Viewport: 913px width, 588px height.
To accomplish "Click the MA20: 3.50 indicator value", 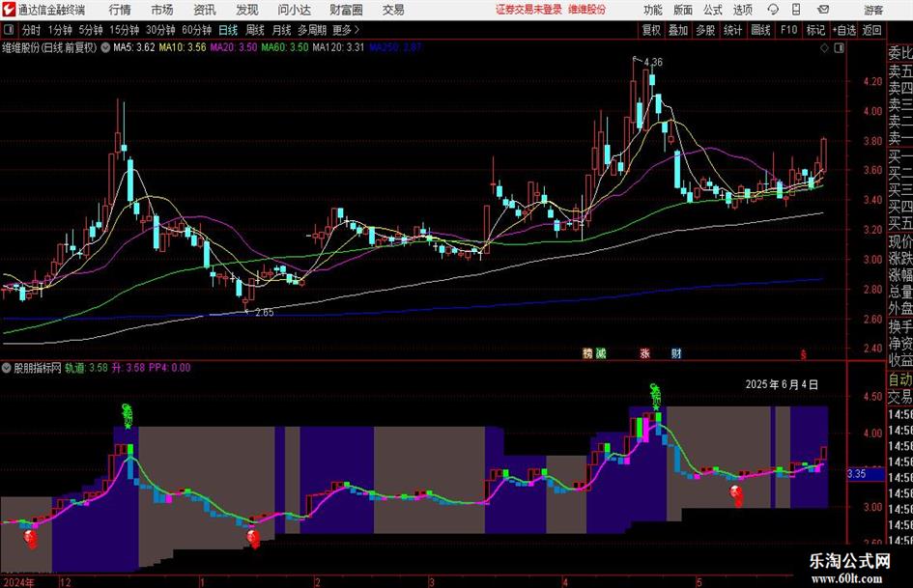I will point(234,47).
